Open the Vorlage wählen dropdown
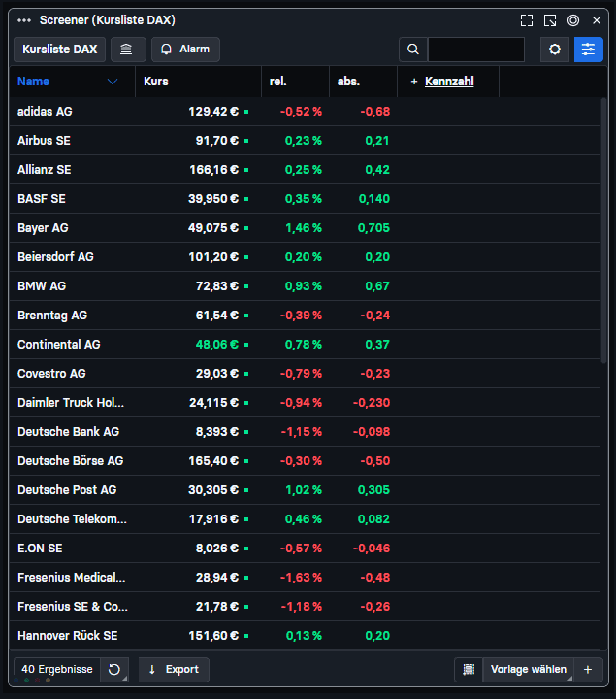The image size is (616, 699). point(528,670)
